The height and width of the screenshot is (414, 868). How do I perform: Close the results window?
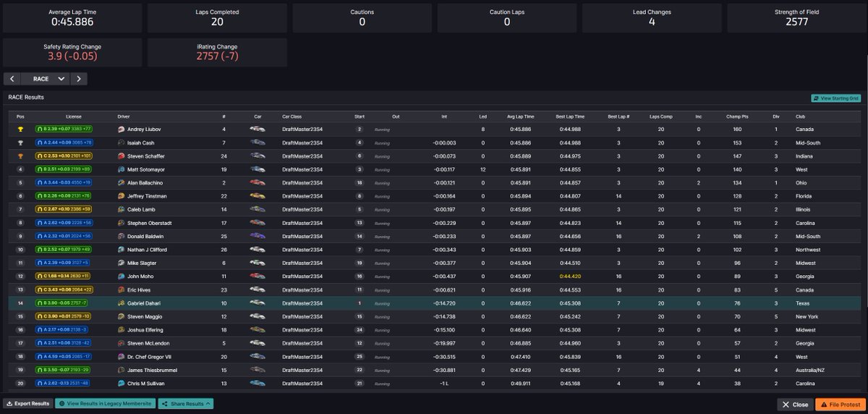point(795,405)
